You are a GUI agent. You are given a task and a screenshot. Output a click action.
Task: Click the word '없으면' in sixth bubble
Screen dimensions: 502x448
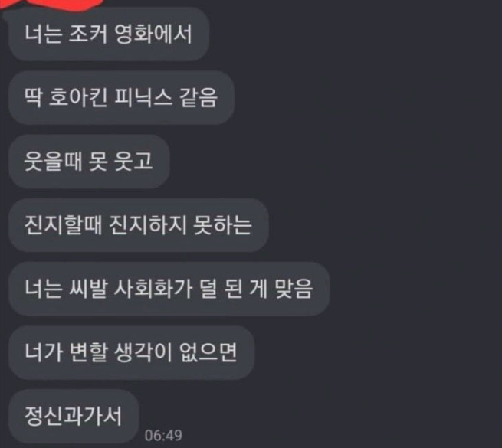208,352
